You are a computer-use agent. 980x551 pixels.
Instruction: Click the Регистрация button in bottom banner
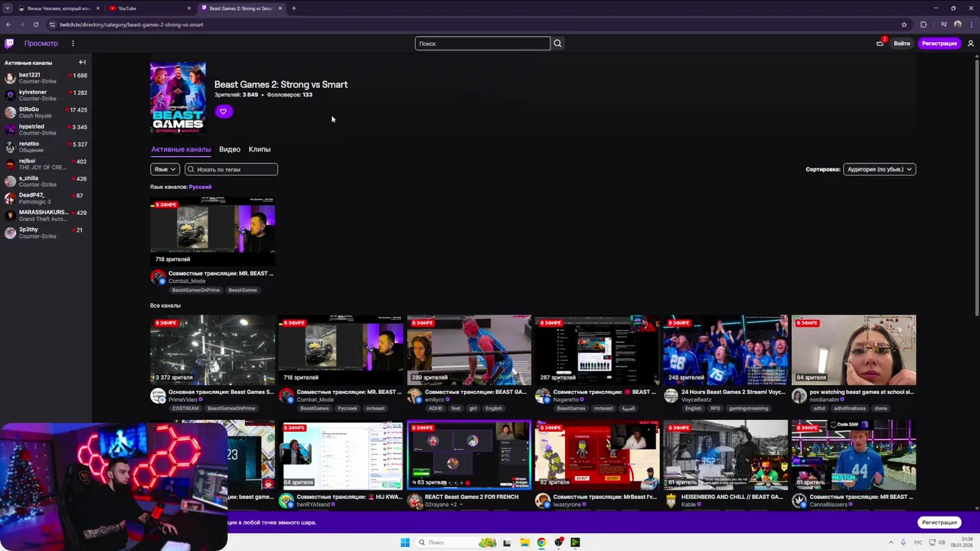point(939,523)
